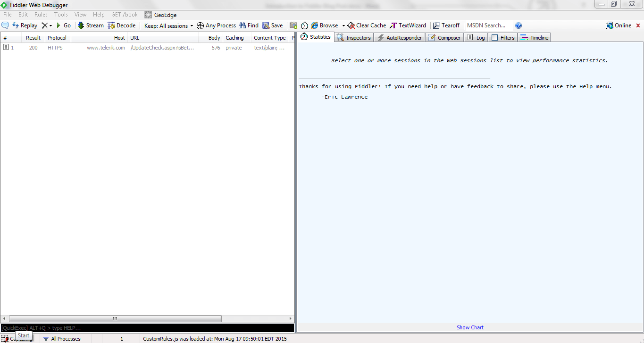The width and height of the screenshot is (644, 343).
Task: Click the Show Chart link
Action: click(x=470, y=327)
